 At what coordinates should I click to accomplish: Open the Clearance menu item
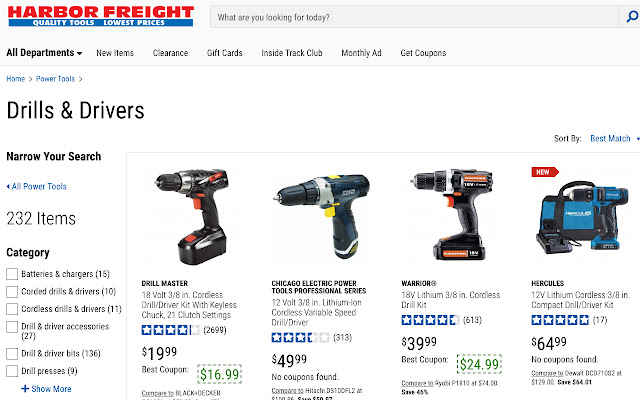[170, 53]
